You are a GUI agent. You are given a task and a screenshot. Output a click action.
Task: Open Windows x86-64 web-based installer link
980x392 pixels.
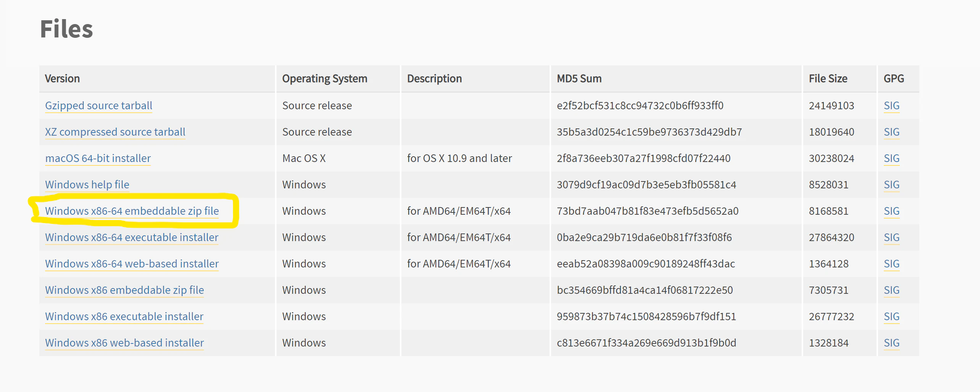(x=132, y=264)
